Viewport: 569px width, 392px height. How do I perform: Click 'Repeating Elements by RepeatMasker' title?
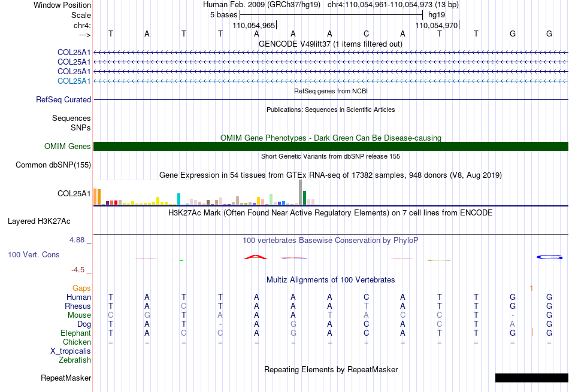point(331,369)
